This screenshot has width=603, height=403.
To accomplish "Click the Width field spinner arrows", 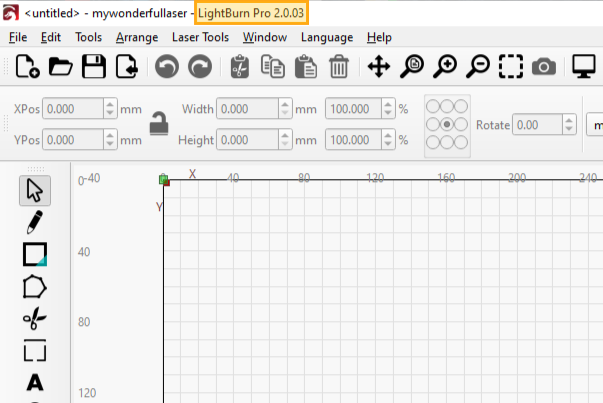I will click(285, 109).
